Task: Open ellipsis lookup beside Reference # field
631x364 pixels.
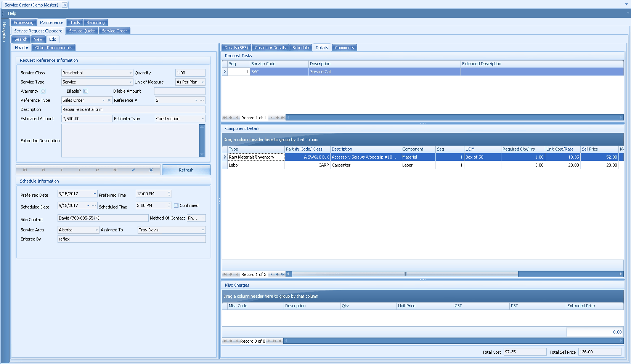Action: [201, 100]
